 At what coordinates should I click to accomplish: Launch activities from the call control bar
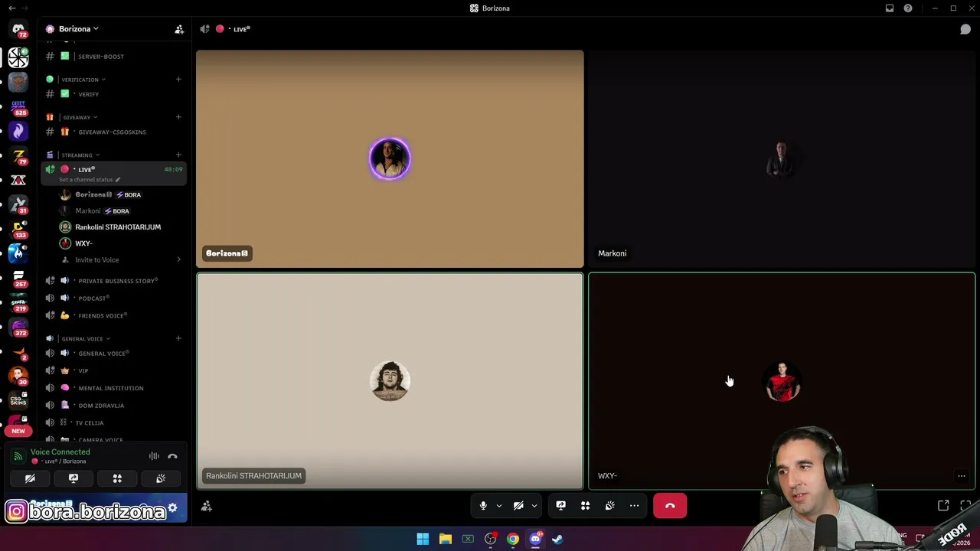[585, 506]
